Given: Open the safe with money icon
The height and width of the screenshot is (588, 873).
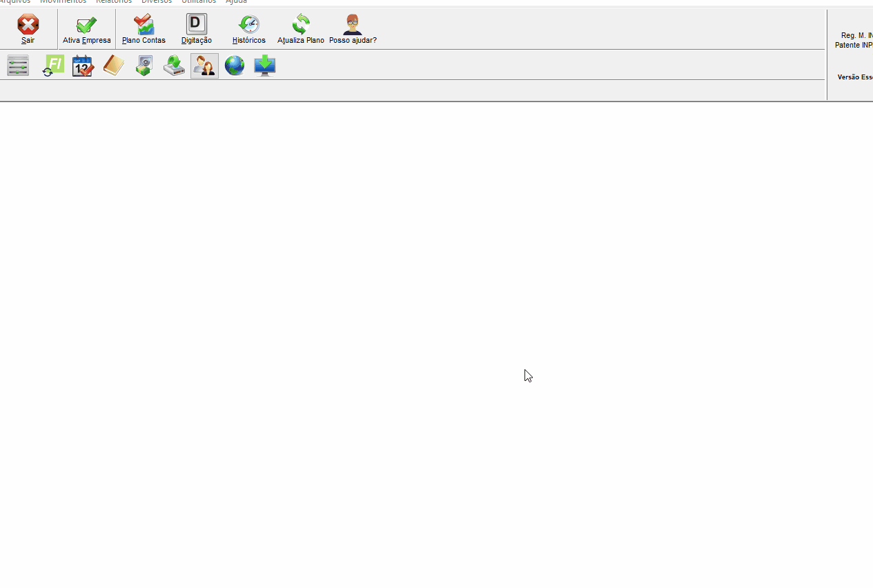Looking at the screenshot, I should 144,66.
